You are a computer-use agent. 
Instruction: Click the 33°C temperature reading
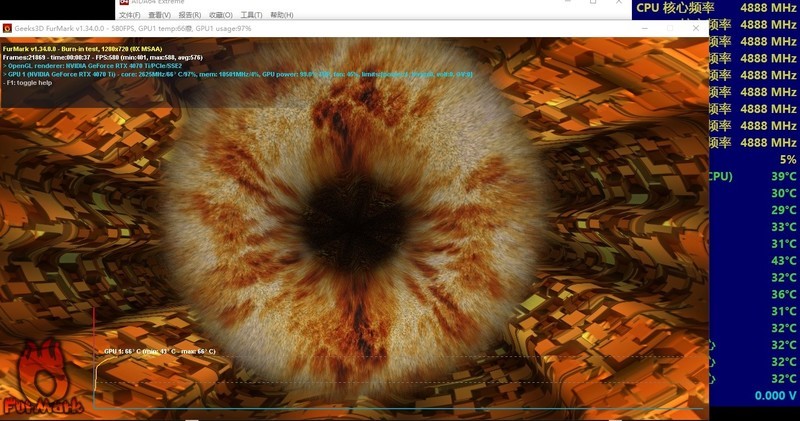[x=784, y=227]
